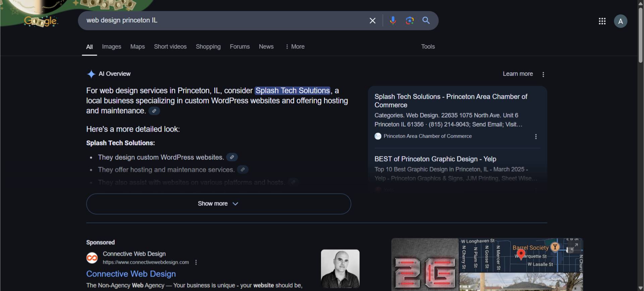Viewport: 644px width, 291px height.
Task: Open source link after hosting and maintenance sentence
Action: (x=154, y=111)
